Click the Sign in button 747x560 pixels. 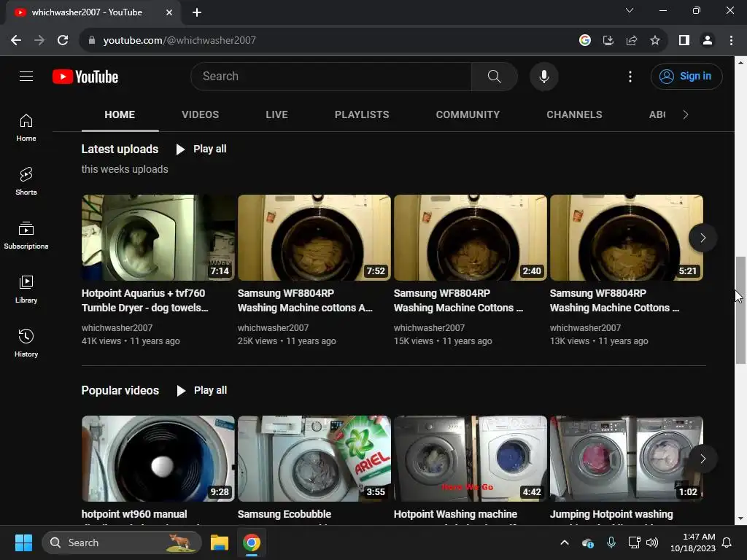pyautogui.click(x=686, y=76)
